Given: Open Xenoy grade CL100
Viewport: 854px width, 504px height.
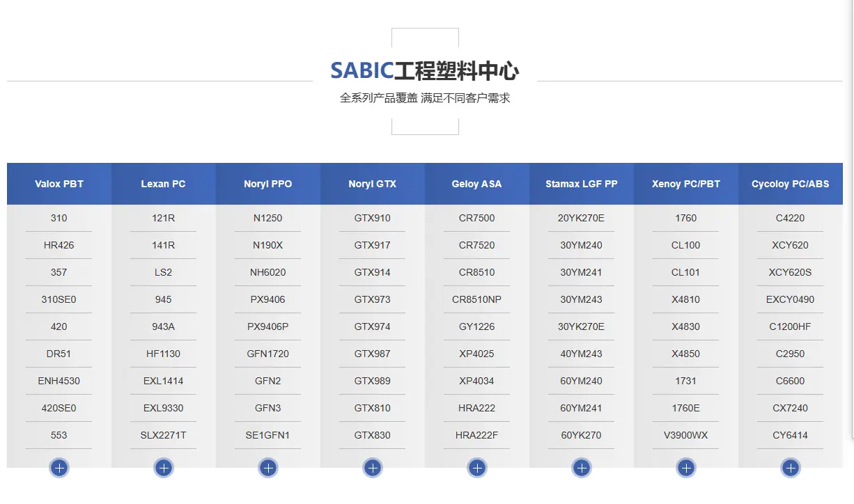Looking at the screenshot, I should coord(686,245).
